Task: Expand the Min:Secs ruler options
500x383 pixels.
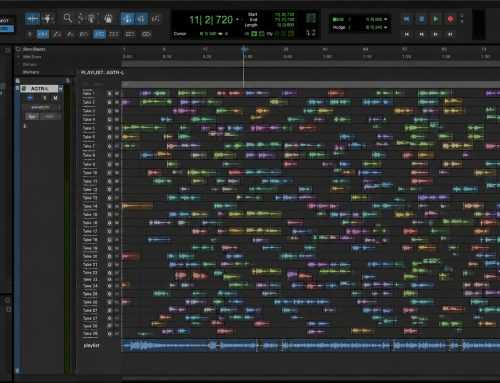Action: pyautogui.click(x=18, y=57)
